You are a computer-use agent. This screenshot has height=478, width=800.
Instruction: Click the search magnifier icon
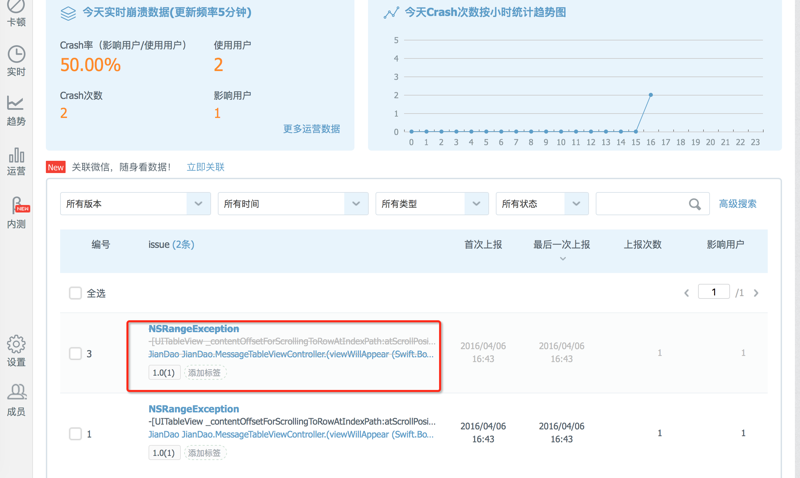694,204
